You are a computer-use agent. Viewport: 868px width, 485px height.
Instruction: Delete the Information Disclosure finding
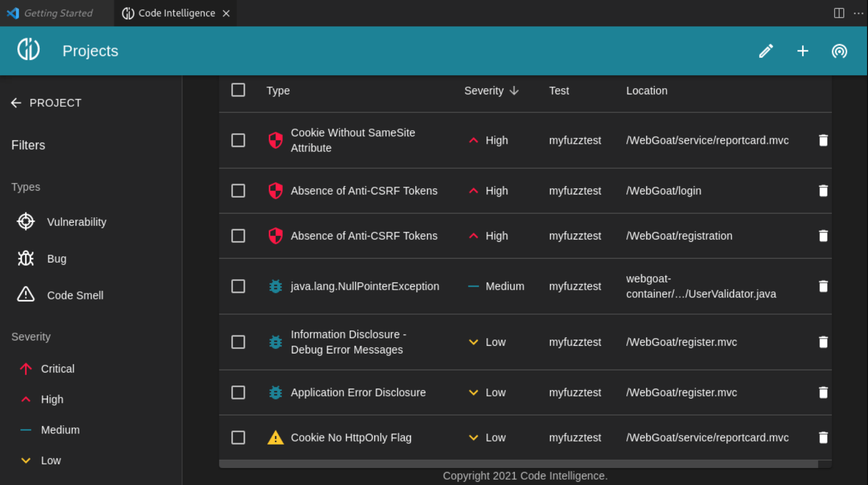click(823, 342)
